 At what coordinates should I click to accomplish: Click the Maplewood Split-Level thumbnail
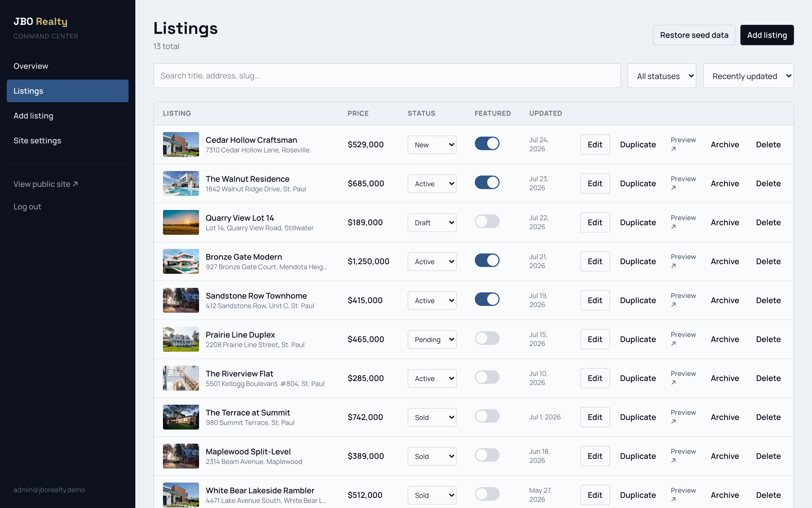click(x=181, y=456)
